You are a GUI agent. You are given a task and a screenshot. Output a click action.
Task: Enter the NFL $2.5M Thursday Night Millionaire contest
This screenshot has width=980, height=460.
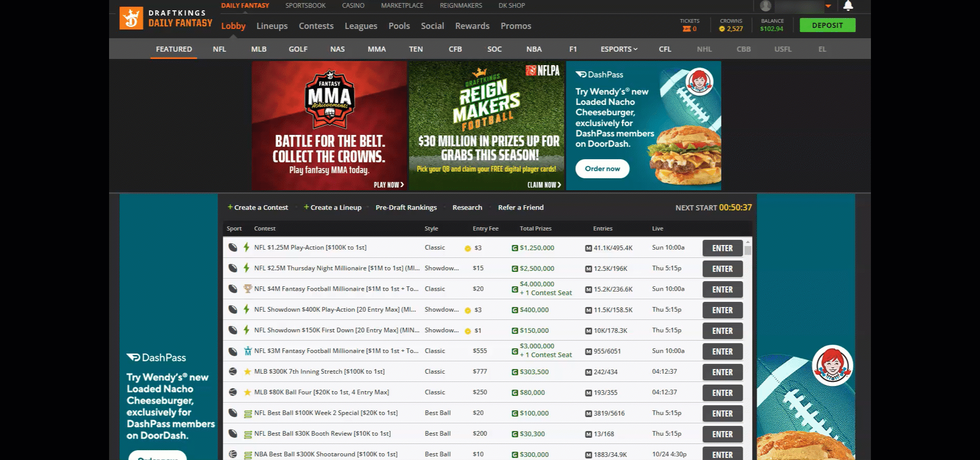click(723, 269)
